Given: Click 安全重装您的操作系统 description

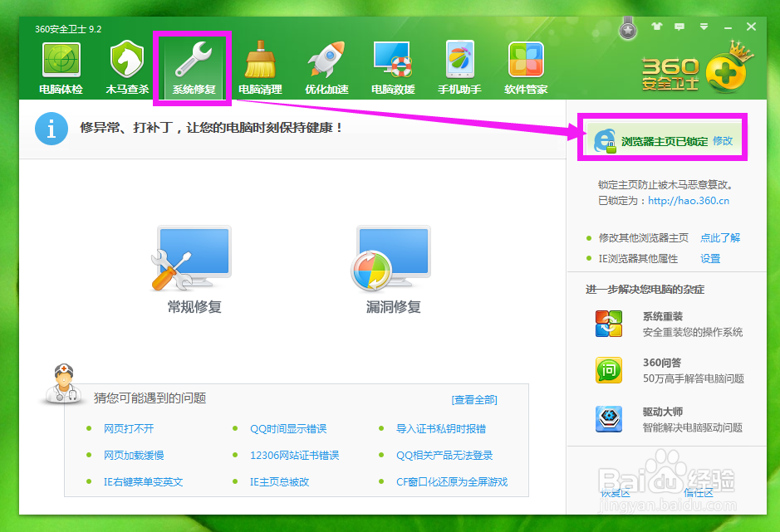Looking at the screenshot, I should click(693, 332).
